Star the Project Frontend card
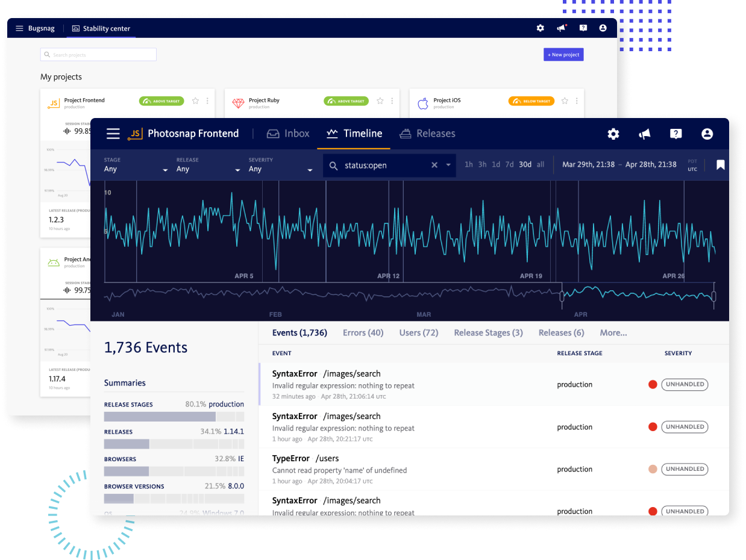 pyautogui.click(x=195, y=101)
